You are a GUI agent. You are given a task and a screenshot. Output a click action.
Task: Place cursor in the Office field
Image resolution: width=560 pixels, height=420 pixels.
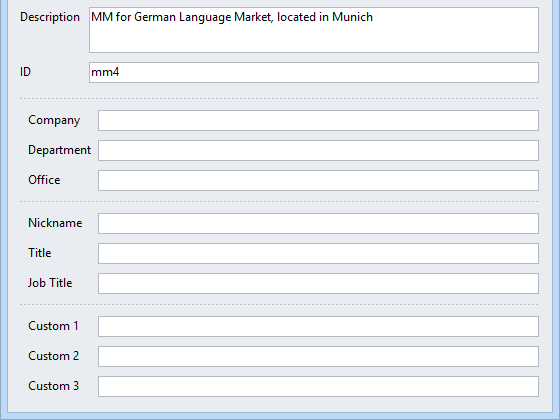tap(319, 180)
